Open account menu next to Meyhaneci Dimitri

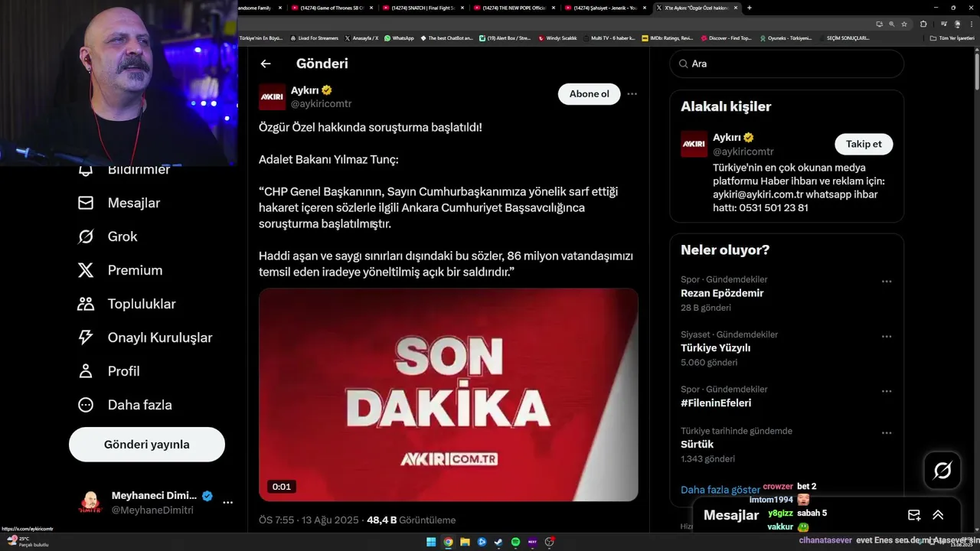(227, 503)
